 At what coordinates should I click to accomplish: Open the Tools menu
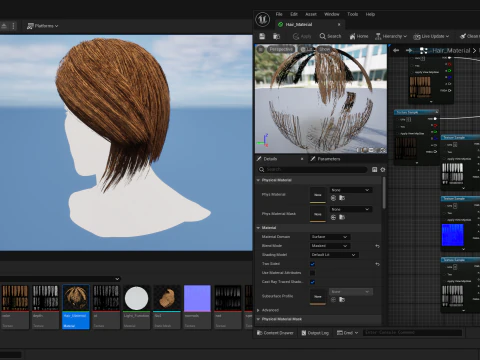352,14
